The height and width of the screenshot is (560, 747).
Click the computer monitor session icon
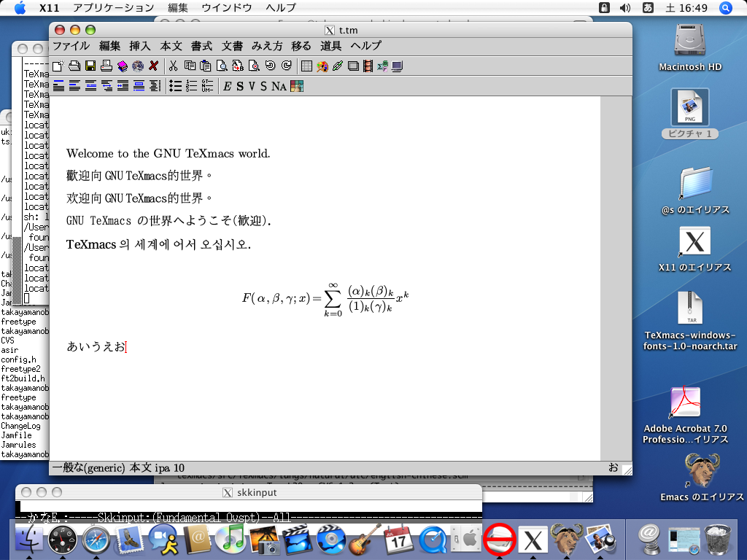(x=398, y=66)
